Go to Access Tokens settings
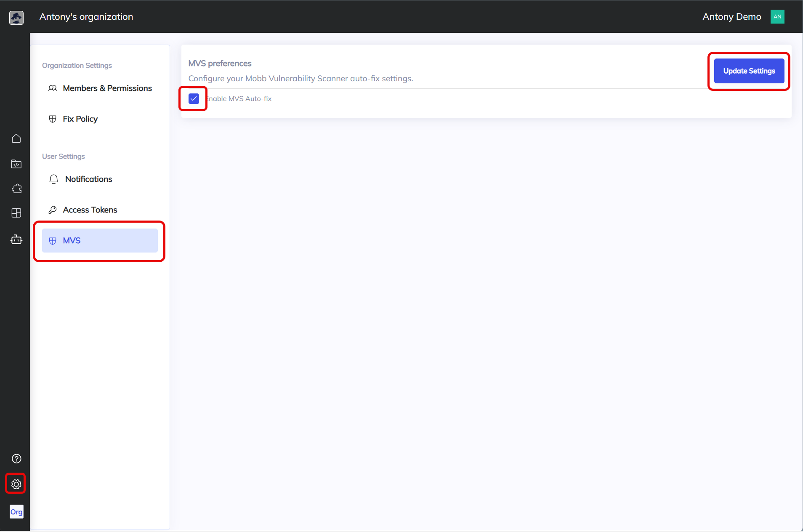This screenshot has width=803, height=532. (90, 210)
